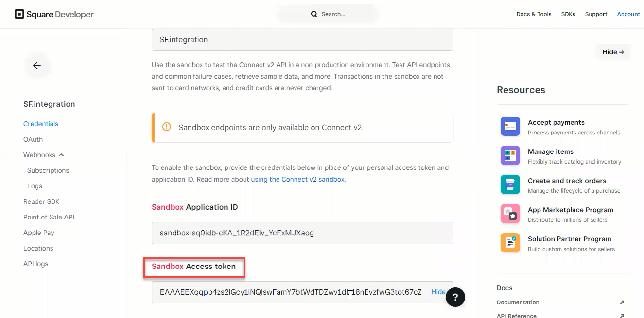The image size is (644, 318).
Task: Open Subscriptions under Webhooks
Action: [48, 170]
